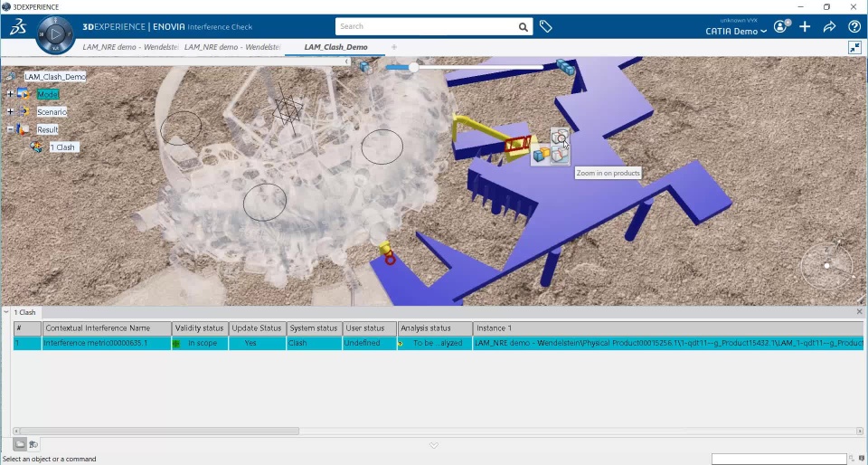Viewport: 868px width, 465px height.
Task: Click the Zoom in on products icon
Action: tap(561, 137)
